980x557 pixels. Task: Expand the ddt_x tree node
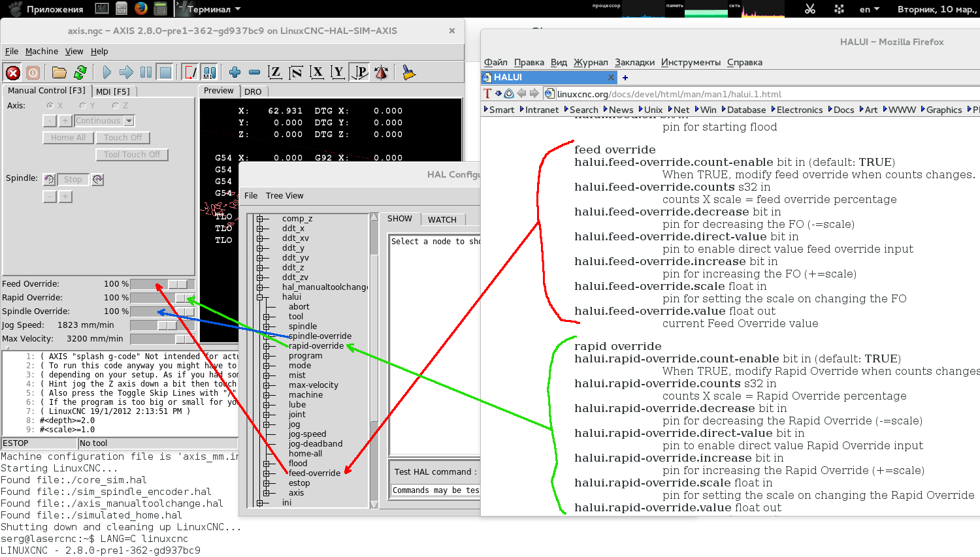[x=260, y=229]
